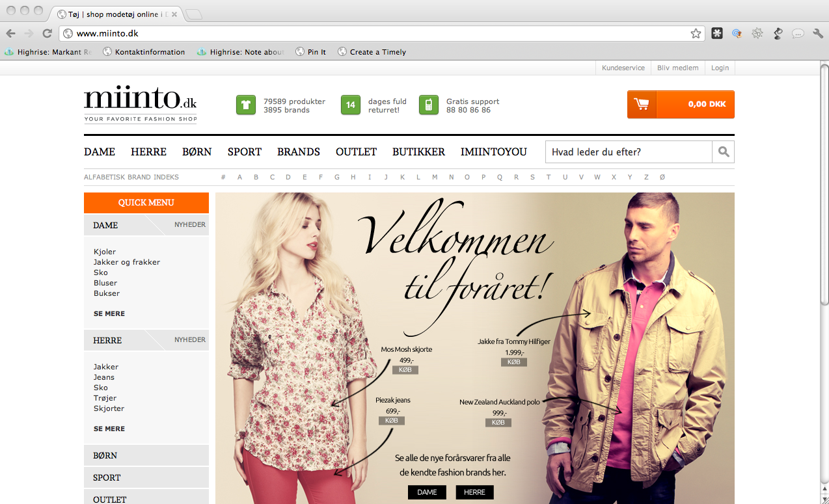This screenshot has width=829, height=504.
Task: Reload the page with the refresh icon
Action: pyautogui.click(x=47, y=33)
